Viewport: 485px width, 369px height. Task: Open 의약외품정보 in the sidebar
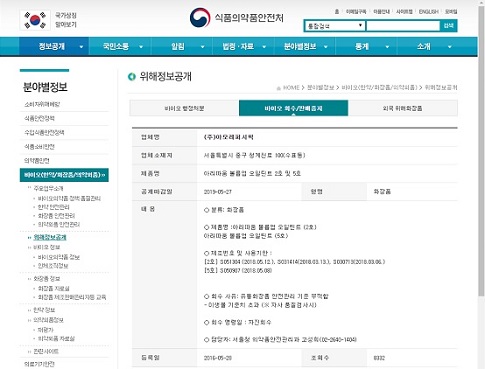pyautogui.click(x=48, y=320)
